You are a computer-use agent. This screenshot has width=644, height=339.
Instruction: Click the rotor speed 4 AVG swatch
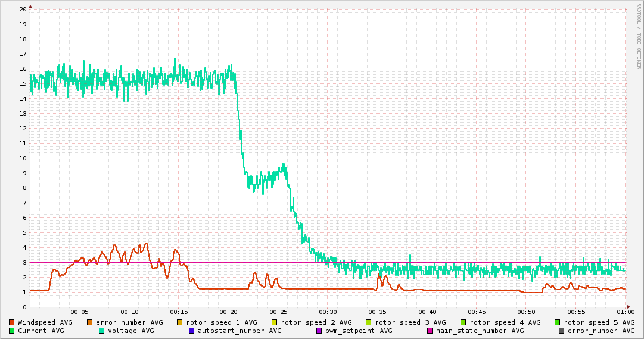pos(463,322)
